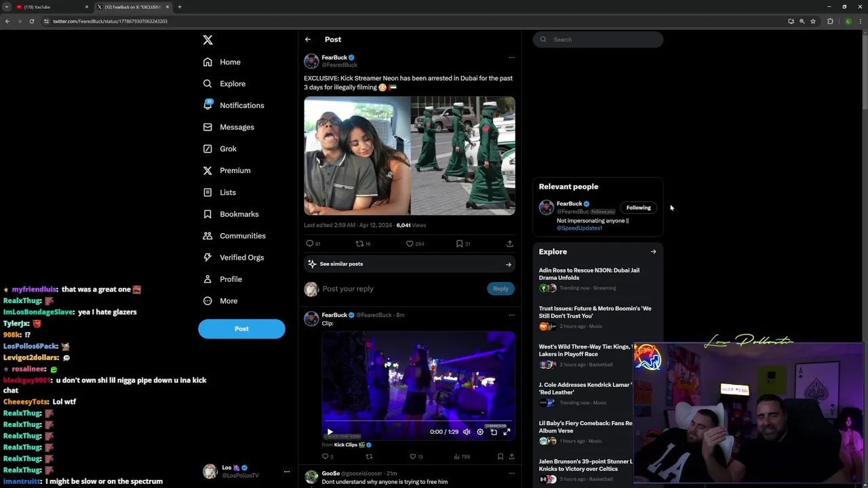The width and height of the screenshot is (868, 488).
Task: Repost the main post
Action: [360, 243]
